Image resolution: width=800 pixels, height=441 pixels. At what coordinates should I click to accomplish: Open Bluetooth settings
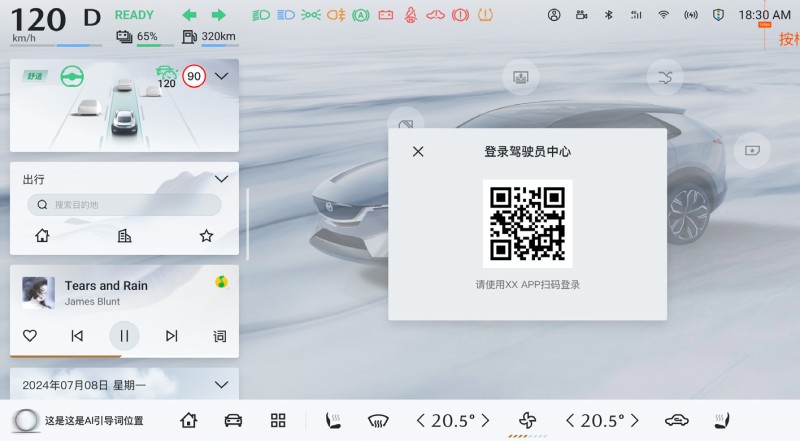pos(608,15)
